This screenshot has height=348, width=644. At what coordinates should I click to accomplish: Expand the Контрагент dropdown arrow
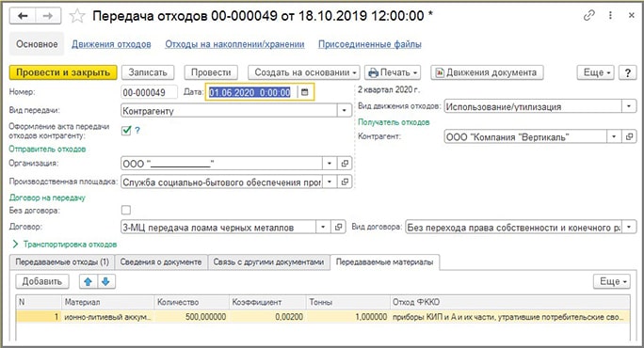coord(614,136)
